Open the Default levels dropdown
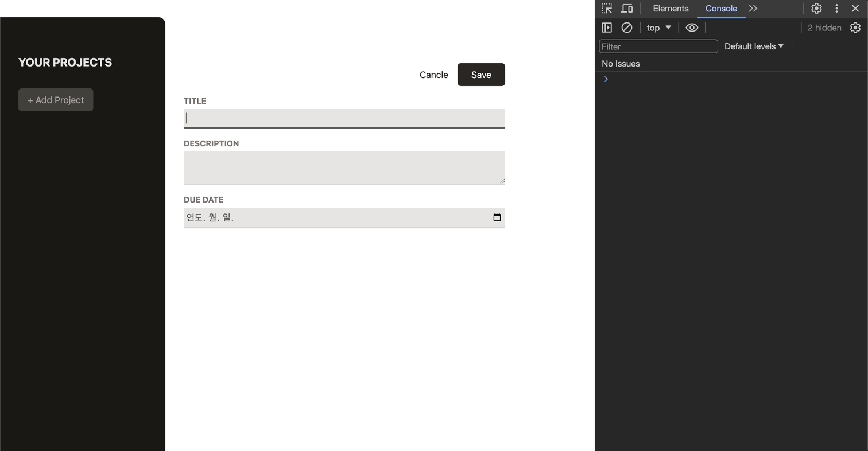 754,46
